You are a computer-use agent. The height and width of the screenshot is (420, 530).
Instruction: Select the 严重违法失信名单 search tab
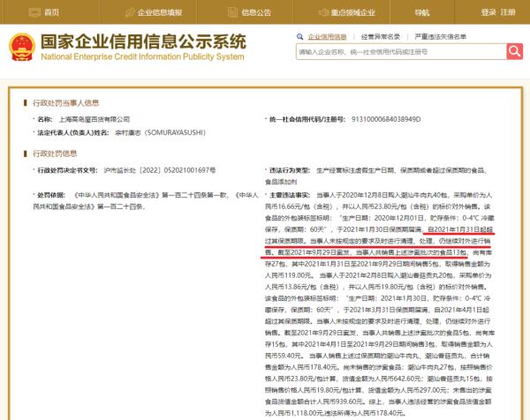pyautogui.click(x=441, y=36)
